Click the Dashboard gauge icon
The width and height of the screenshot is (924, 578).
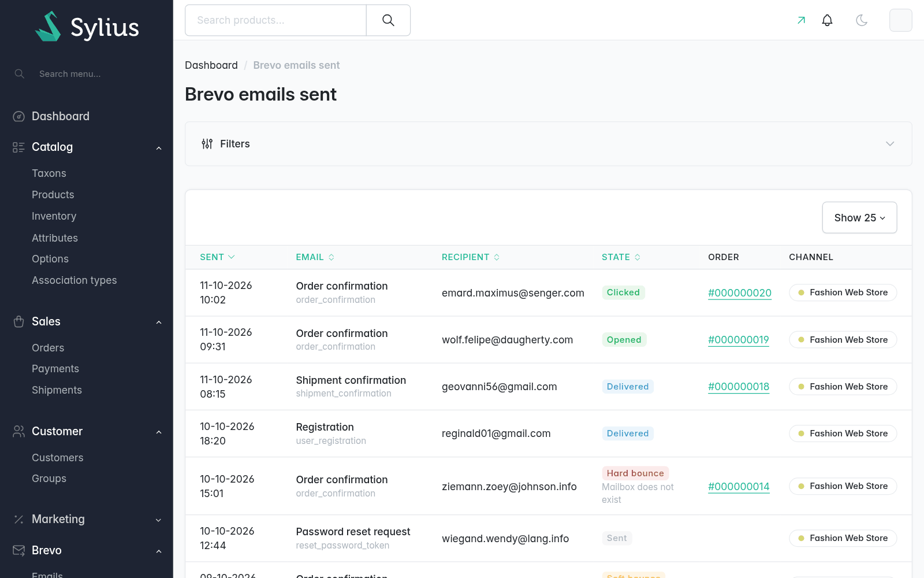19,117
